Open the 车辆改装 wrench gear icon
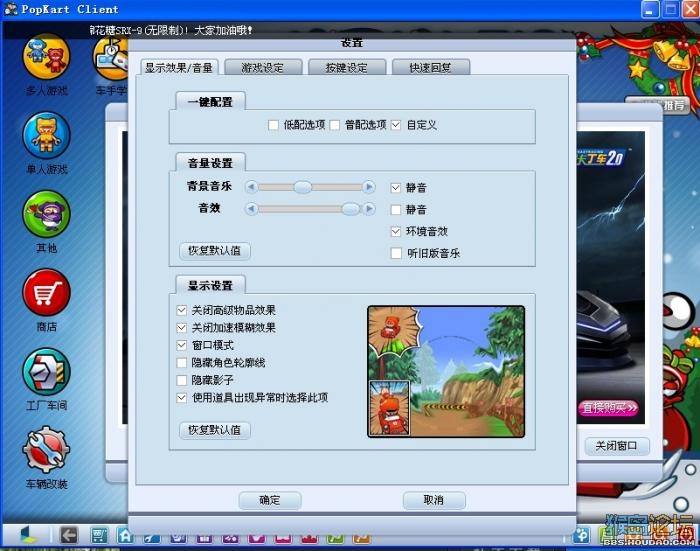The image size is (700, 551). 46,451
